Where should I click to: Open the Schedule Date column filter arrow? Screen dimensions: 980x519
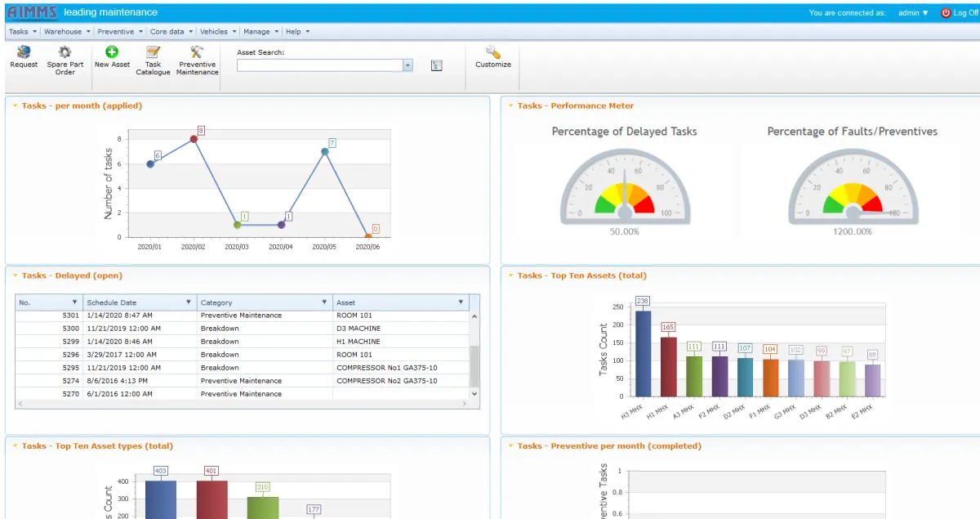pyautogui.click(x=189, y=302)
